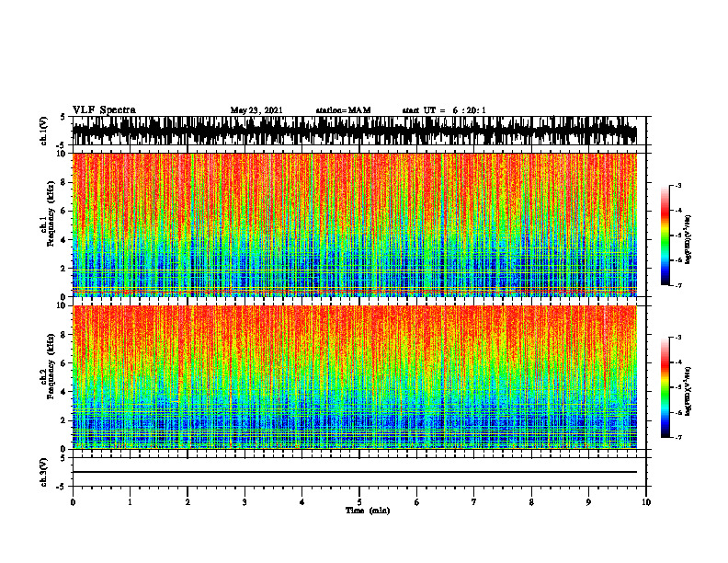The width and height of the screenshot is (728, 563).
Task: Click the "VLF Spectra" title text
Action: click(x=104, y=110)
